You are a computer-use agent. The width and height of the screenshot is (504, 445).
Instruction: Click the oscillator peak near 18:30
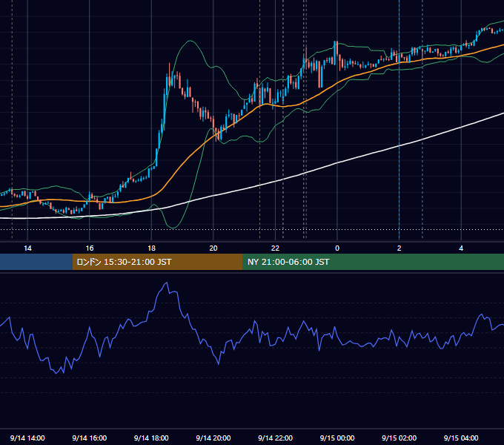(167, 283)
